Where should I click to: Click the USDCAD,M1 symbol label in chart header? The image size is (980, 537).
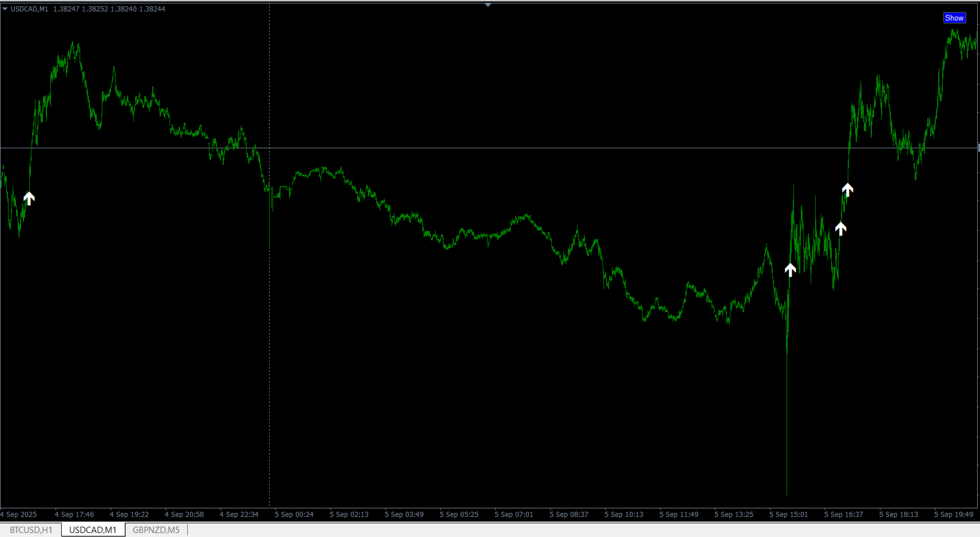click(x=30, y=9)
